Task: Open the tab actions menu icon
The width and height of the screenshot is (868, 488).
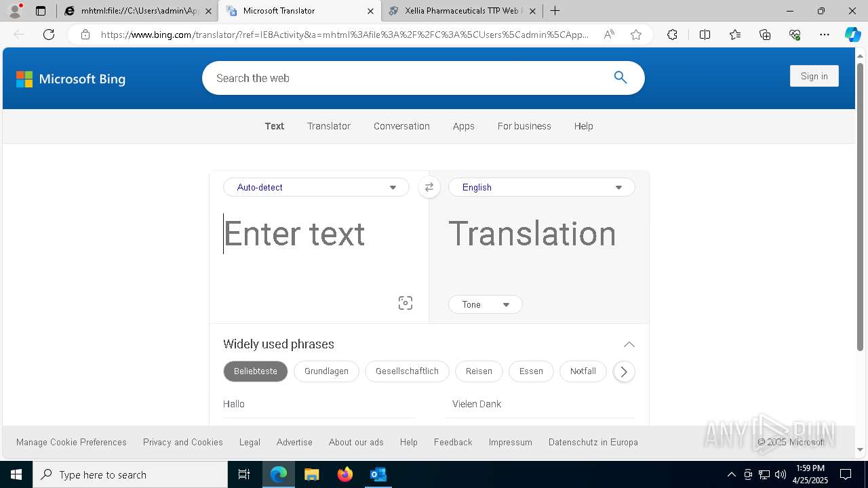Action: [41, 11]
